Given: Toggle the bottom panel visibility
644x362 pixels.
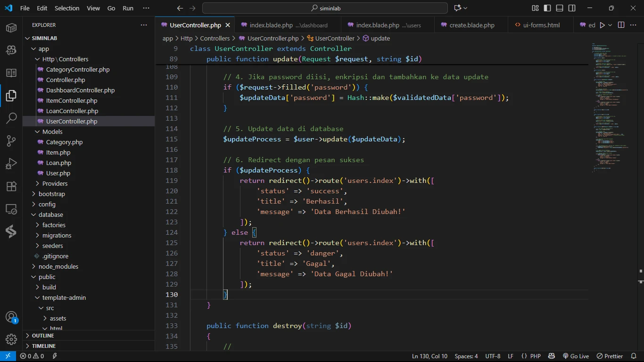Looking at the screenshot, I should [560, 8].
